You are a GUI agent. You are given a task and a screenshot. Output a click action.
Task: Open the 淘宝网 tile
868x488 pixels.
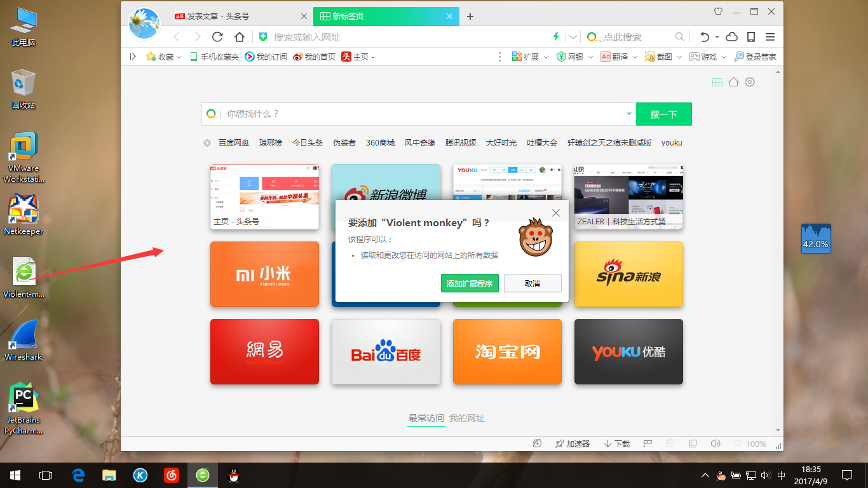pyautogui.click(x=507, y=352)
